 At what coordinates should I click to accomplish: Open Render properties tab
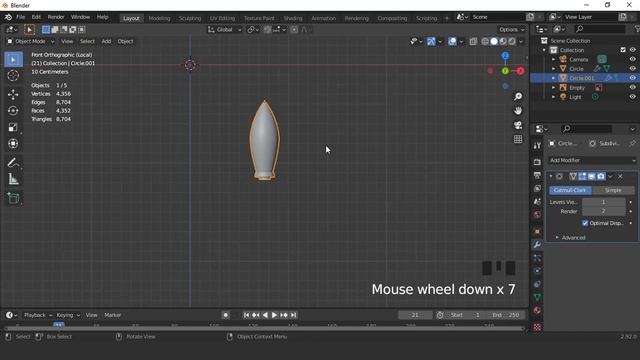[x=537, y=162]
